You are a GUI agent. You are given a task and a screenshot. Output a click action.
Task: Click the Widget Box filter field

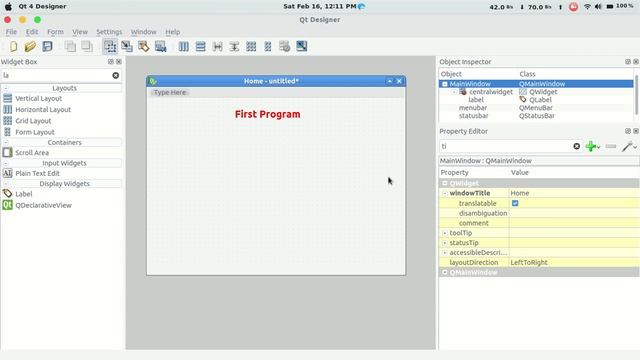tap(56, 76)
